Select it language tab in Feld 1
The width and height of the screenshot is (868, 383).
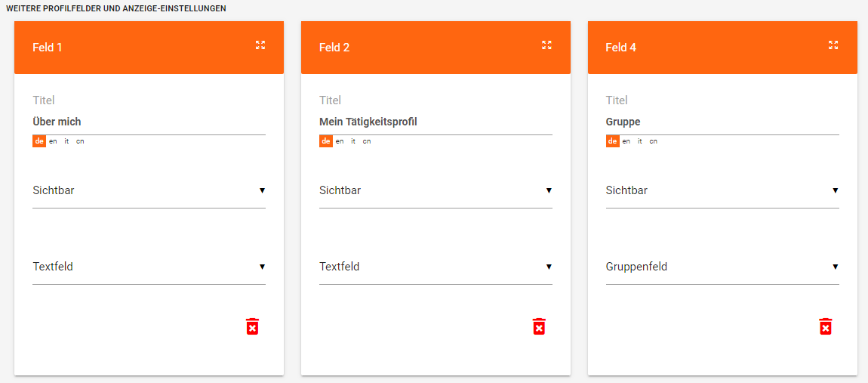(x=66, y=141)
